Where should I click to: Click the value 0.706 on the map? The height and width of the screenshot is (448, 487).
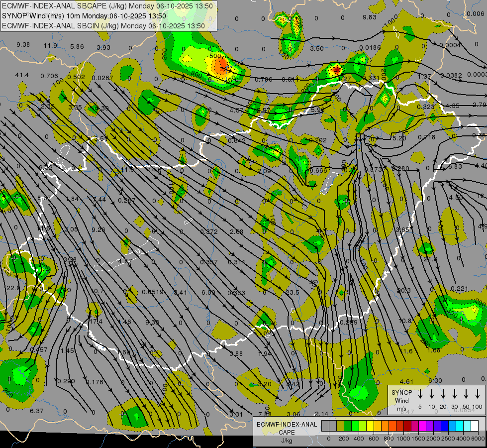click(x=49, y=76)
